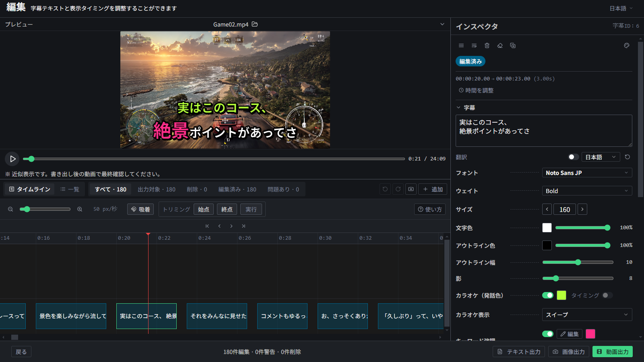The width and height of the screenshot is (644, 362).
Task: Go to the previous subtitle with the left chevron
Action: pos(219,226)
